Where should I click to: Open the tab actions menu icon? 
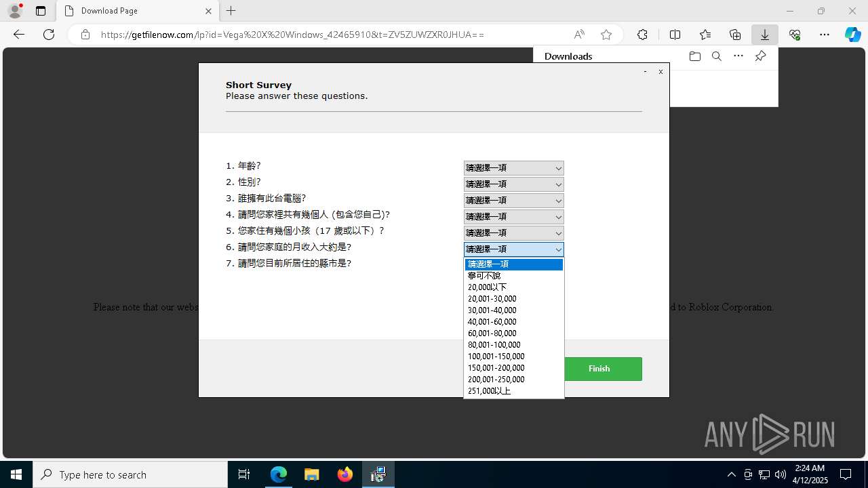click(x=41, y=11)
